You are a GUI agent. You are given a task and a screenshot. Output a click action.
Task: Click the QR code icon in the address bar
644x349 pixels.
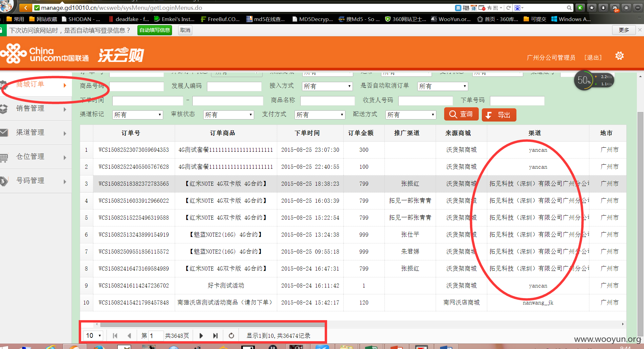click(x=496, y=8)
